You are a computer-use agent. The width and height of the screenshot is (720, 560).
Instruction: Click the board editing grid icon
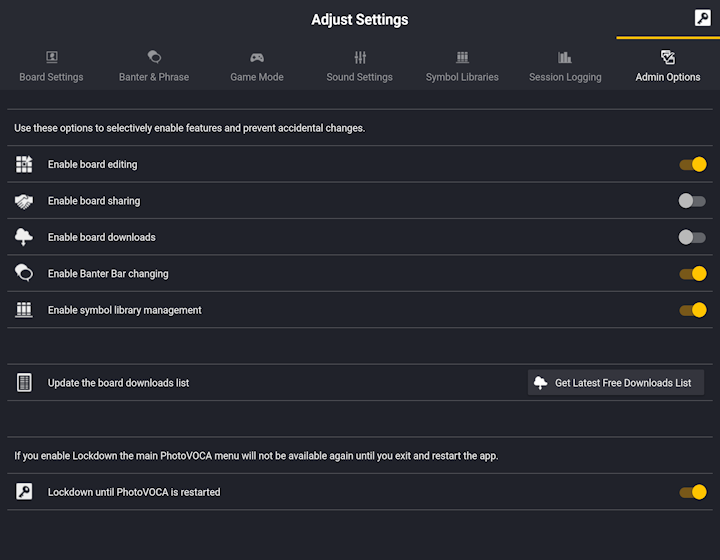[x=24, y=164]
